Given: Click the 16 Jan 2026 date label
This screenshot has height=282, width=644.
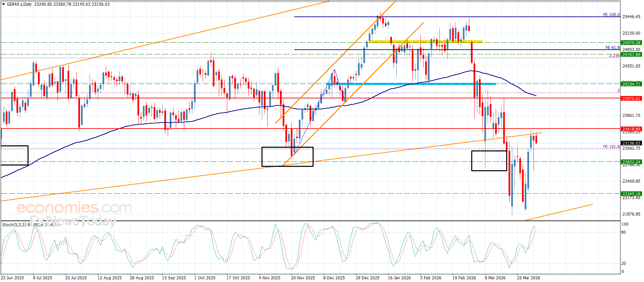Looking at the screenshot, I should click(399, 278).
